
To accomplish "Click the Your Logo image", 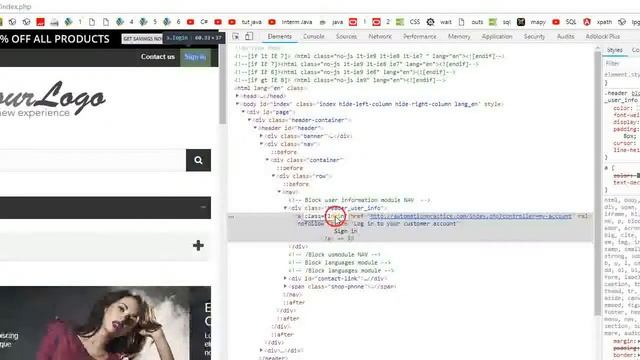I will pos(52,99).
